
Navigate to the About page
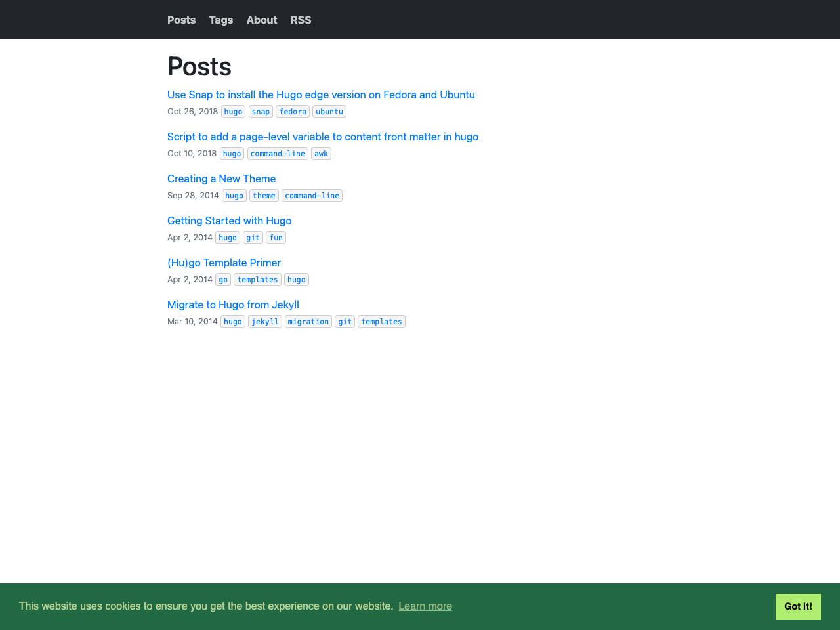(262, 20)
